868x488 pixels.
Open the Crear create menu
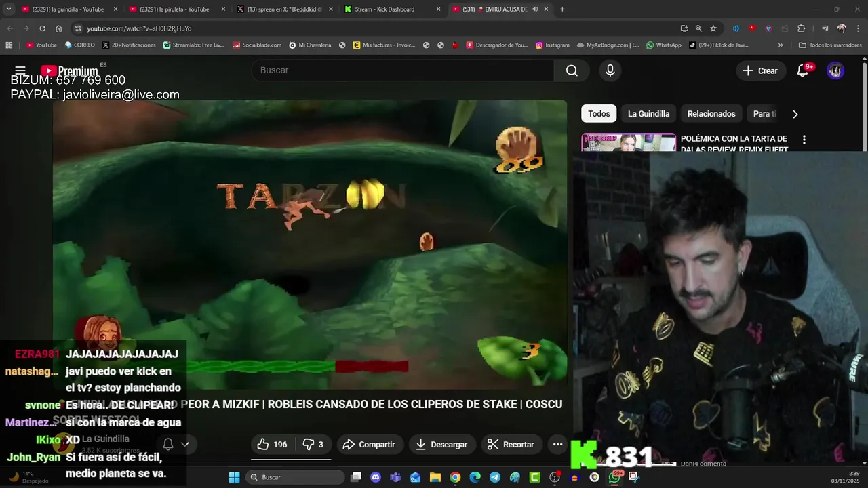coord(760,70)
